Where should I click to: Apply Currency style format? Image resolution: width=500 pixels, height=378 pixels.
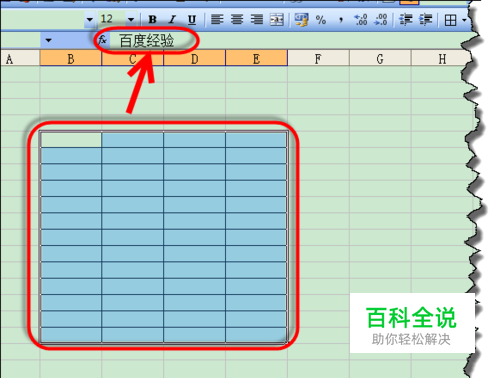pos(302,20)
